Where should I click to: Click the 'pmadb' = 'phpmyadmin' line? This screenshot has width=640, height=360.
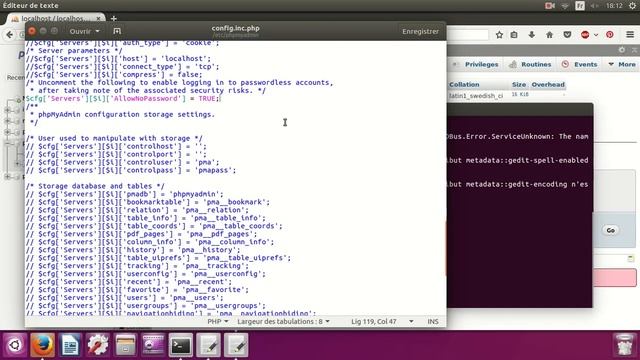[124, 194]
